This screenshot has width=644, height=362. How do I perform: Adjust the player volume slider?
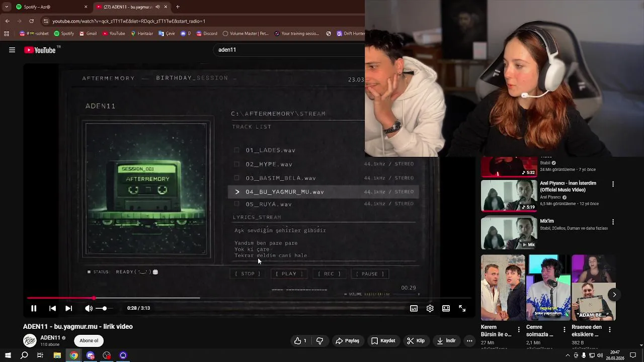click(104, 308)
